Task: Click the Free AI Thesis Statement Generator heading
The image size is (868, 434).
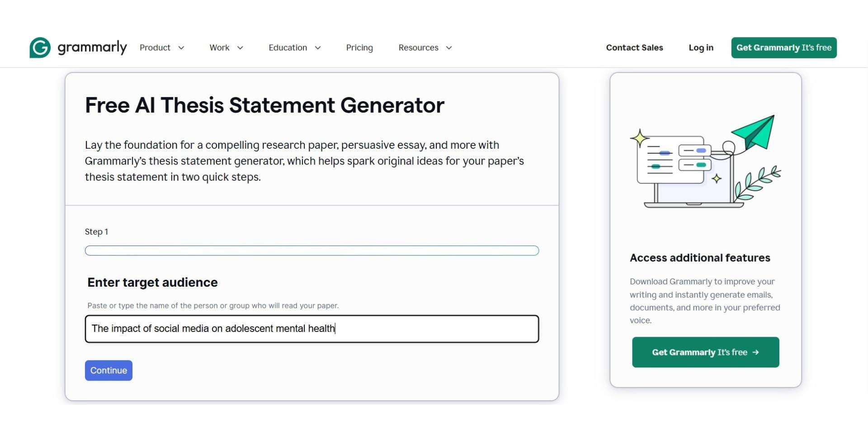Action: click(264, 105)
